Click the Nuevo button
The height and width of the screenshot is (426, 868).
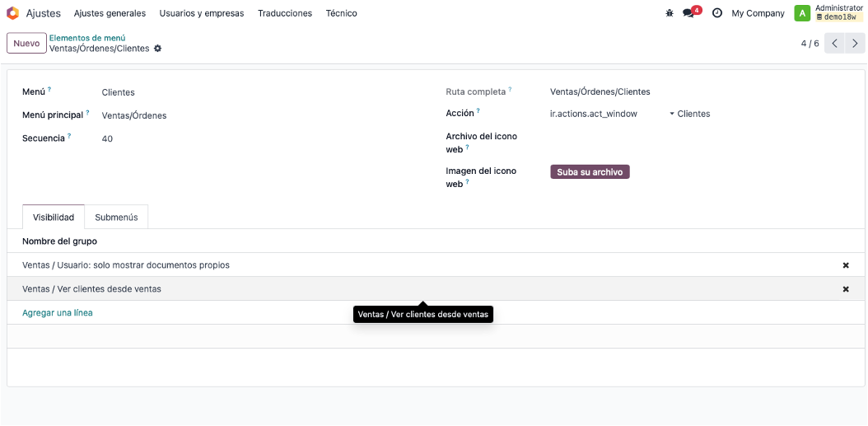click(x=26, y=43)
